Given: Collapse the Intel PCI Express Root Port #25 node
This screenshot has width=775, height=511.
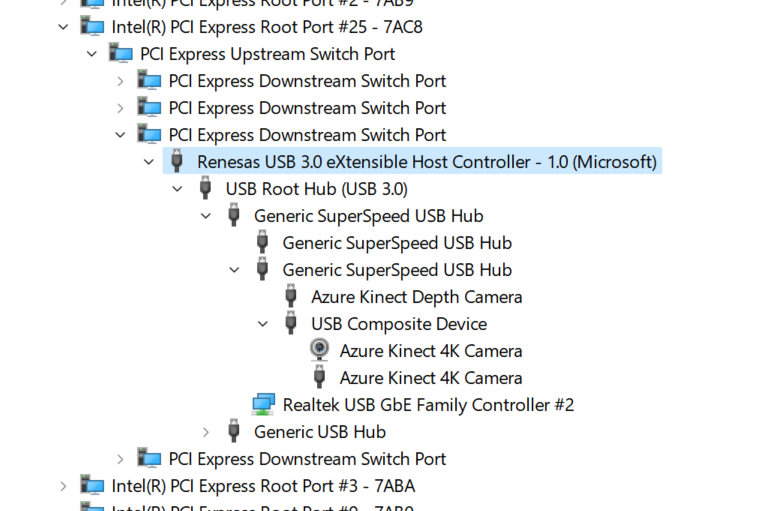Looking at the screenshot, I should tap(64, 27).
